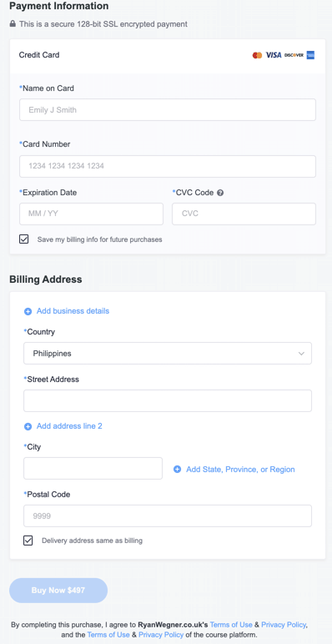The height and width of the screenshot is (644, 332).
Task: Click plus icon beside Add business details
Action: click(28, 311)
